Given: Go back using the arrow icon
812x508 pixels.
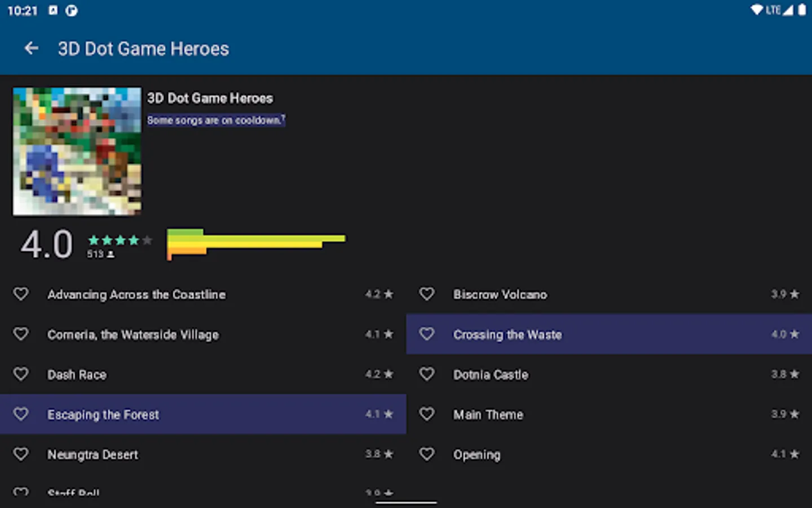Looking at the screenshot, I should [32, 49].
